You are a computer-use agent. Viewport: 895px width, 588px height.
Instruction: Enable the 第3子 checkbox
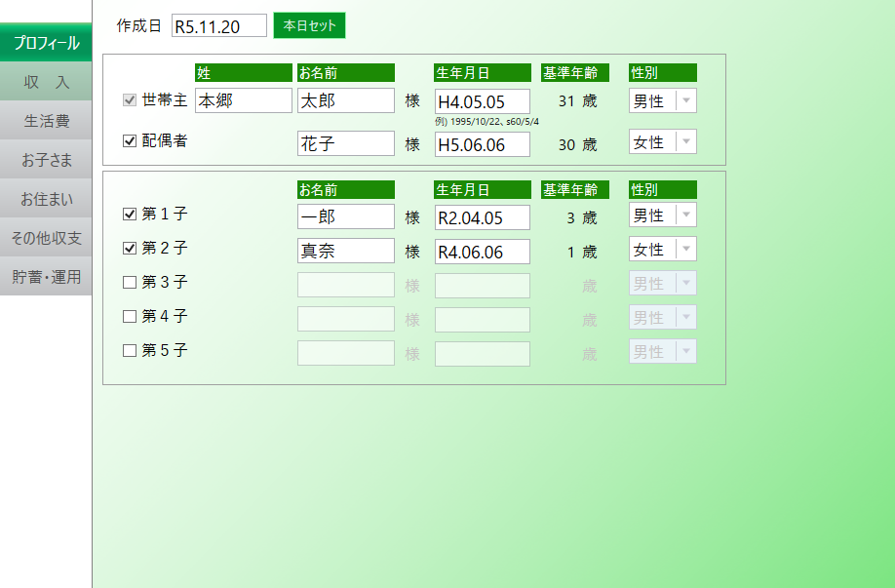[x=130, y=283]
